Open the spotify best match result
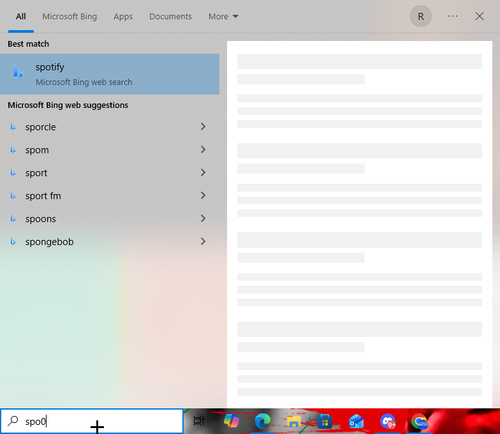This screenshot has height=434, width=500. tap(110, 74)
